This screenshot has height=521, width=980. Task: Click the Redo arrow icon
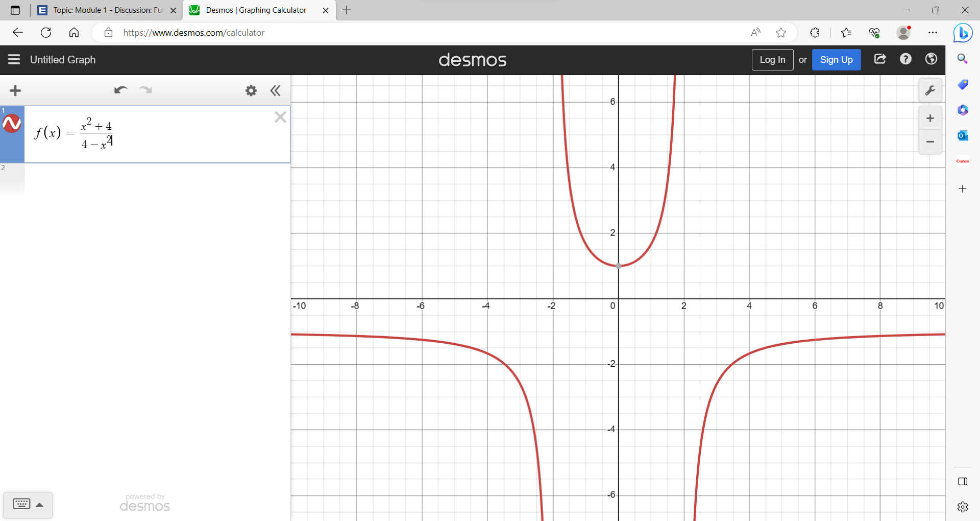[x=145, y=90]
